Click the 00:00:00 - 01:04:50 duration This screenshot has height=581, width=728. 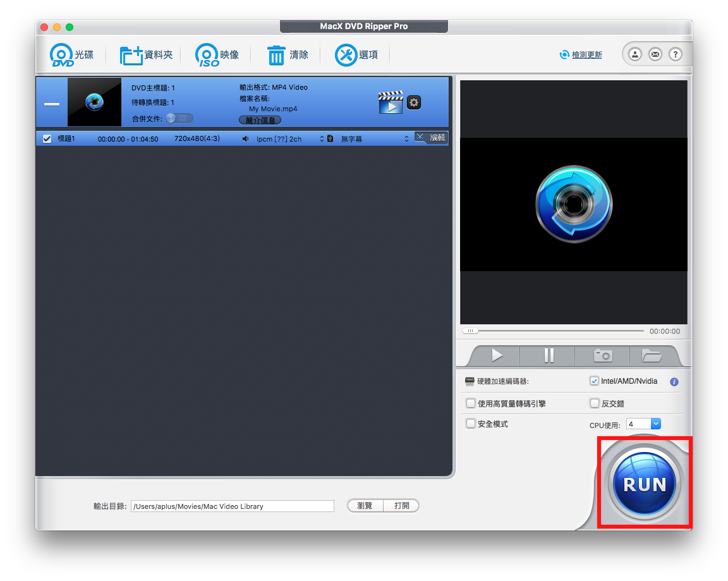point(128,139)
